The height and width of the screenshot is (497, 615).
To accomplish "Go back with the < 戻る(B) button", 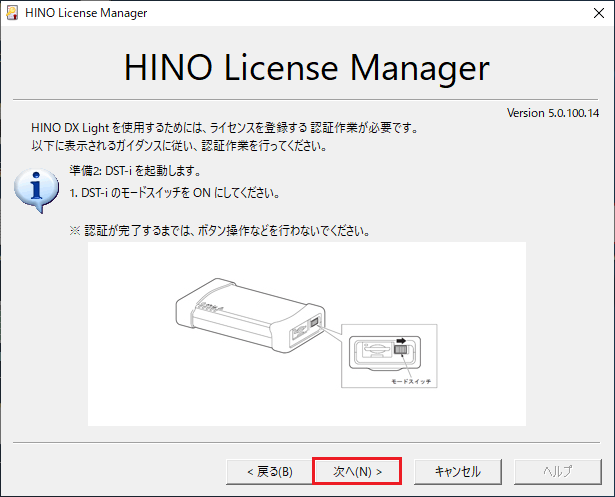I will pyautogui.click(x=269, y=471).
